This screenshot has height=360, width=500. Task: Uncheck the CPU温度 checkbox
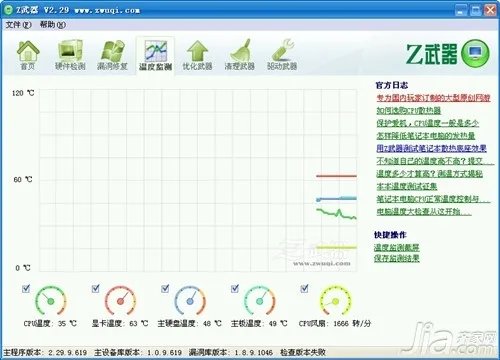tap(26, 288)
